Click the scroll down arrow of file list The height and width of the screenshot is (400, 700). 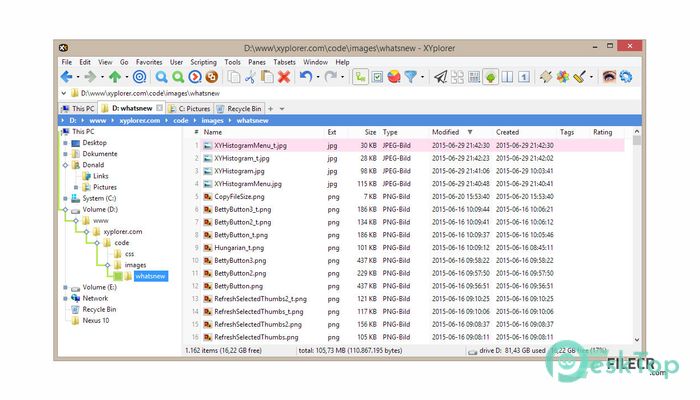click(637, 340)
